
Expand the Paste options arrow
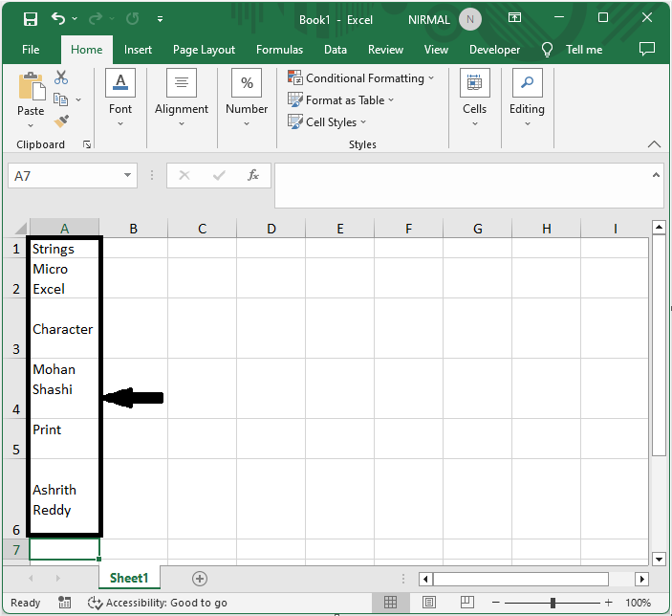31,125
